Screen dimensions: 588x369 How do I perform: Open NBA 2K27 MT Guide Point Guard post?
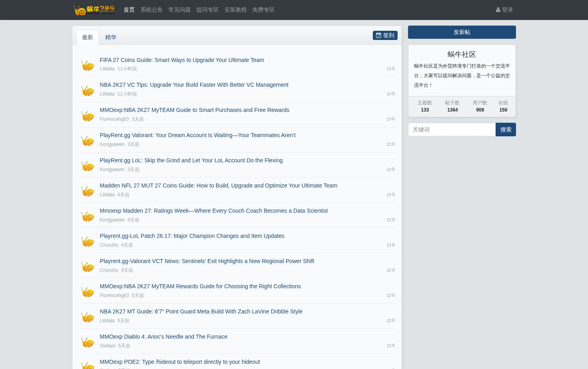click(x=201, y=311)
